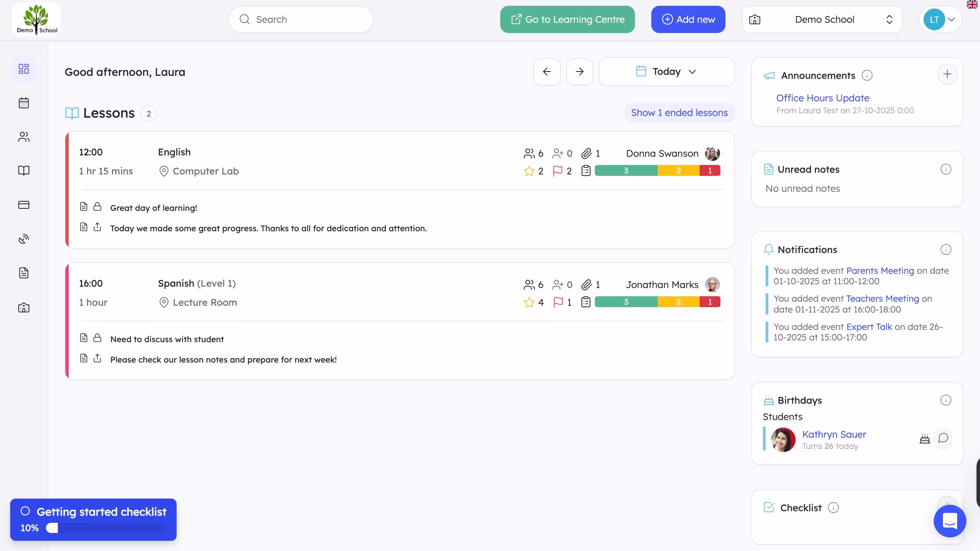Open the 'Office Hours Update' announcement
Screen dimensions: 980x551
[x=822, y=98]
